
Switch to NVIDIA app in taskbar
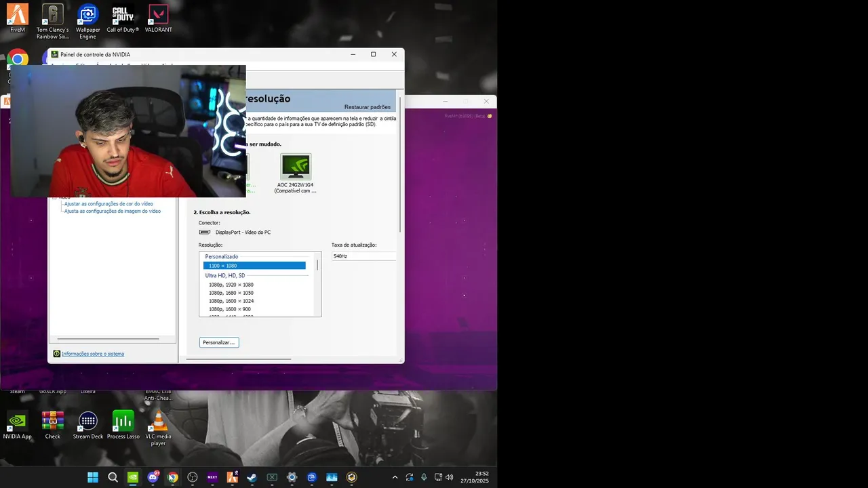coord(133,477)
